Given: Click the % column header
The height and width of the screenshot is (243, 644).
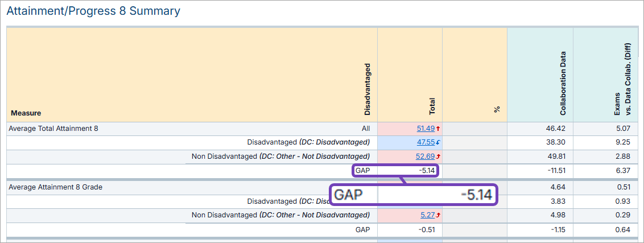Looking at the screenshot, I should 497,108.
